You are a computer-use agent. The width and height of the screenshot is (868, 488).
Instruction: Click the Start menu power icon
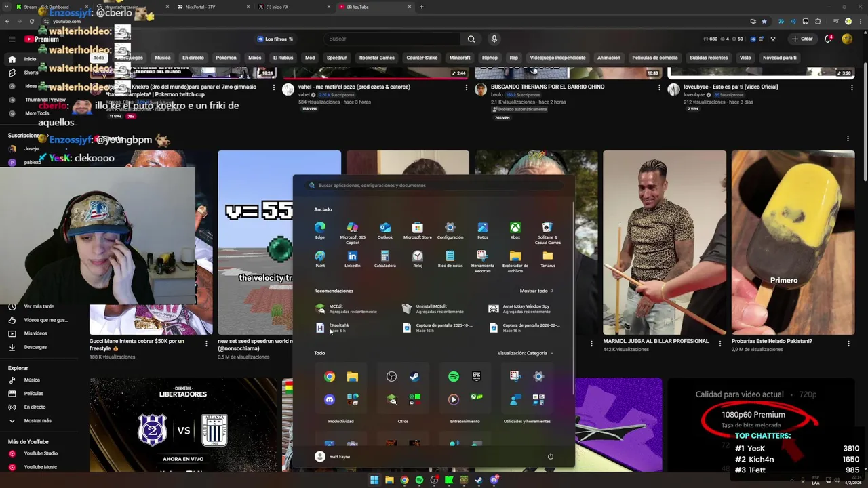(551, 456)
